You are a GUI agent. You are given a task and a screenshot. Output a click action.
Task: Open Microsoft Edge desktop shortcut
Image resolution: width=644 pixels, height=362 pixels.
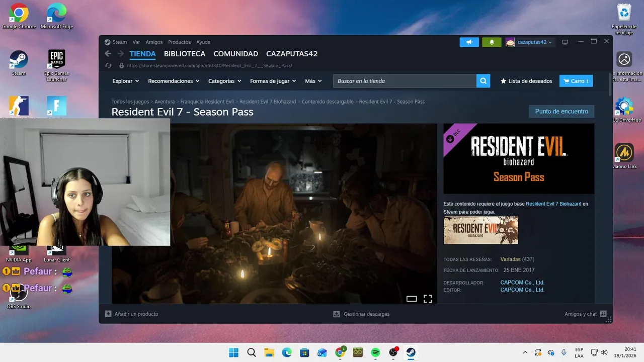(57, 16)
